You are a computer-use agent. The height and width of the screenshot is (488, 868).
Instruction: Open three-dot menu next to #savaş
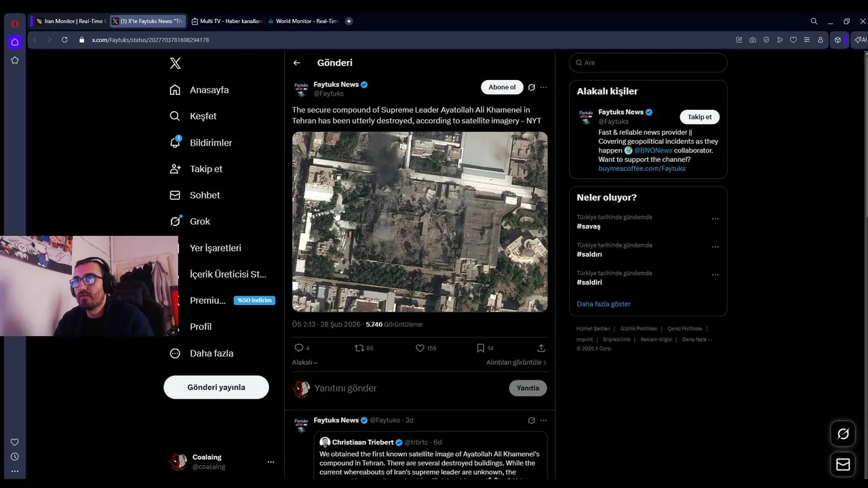click(x=715, y=219)
